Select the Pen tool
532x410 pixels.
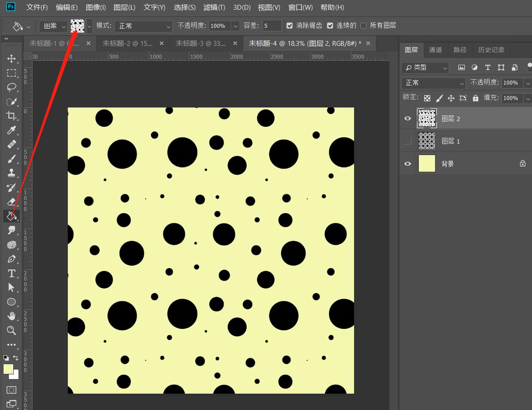tap(12, 259)
